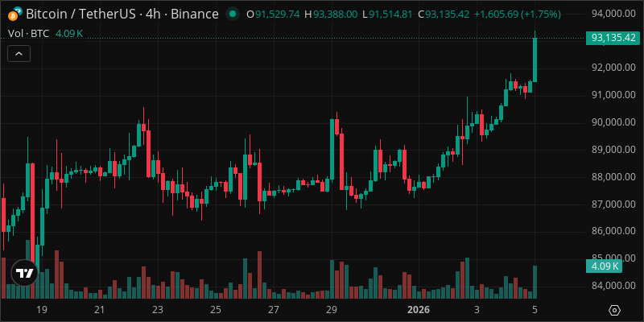Click the 21 date label on time axis
Viewport: 644px width, 322px height.
pos(99,310)
